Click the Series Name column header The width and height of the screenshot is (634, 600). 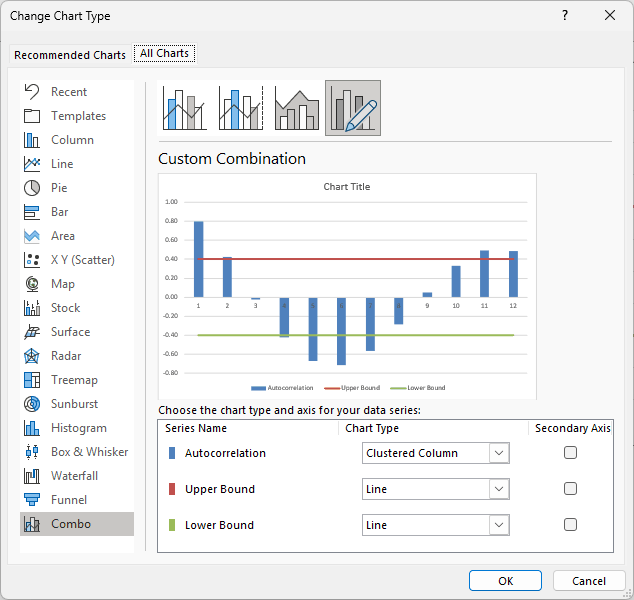pyautogui.click(x=196, y=428)
